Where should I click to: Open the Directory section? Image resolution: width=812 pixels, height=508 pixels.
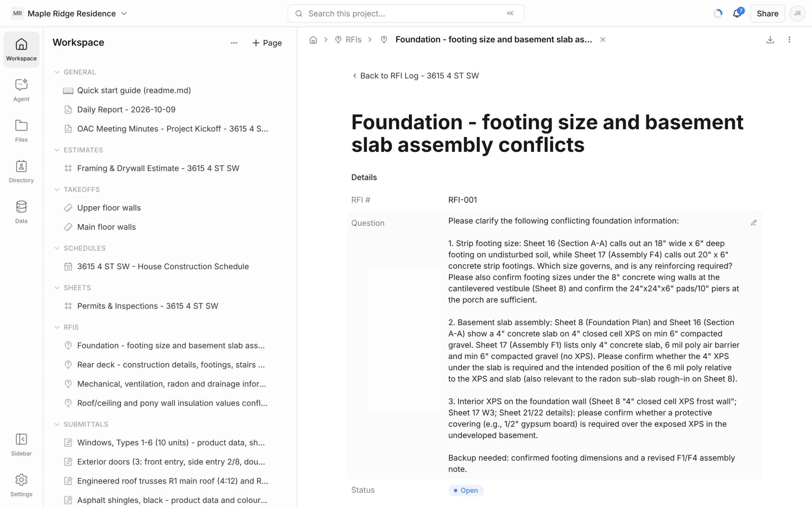pos(21,171)
